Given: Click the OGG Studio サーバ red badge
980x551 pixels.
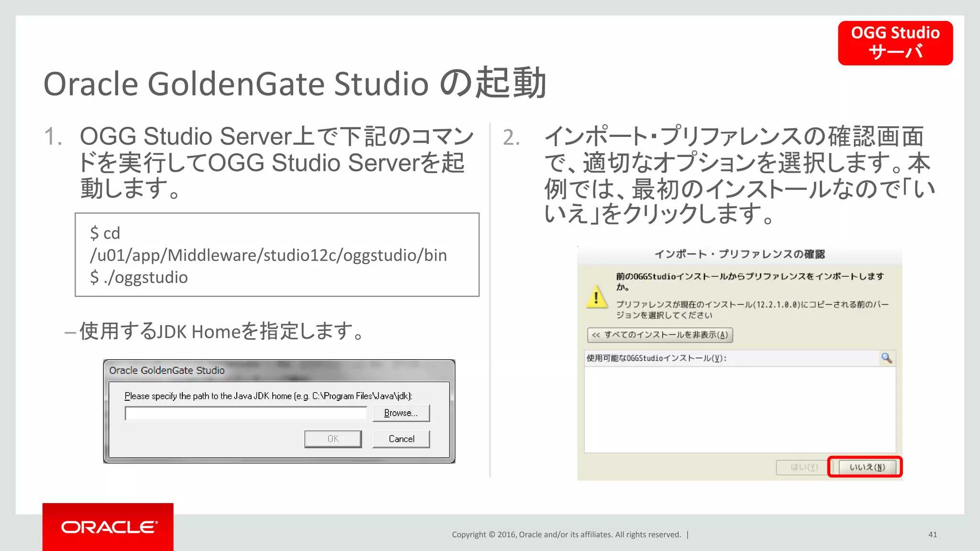Looking at the screenshot, I should (895, 43).
